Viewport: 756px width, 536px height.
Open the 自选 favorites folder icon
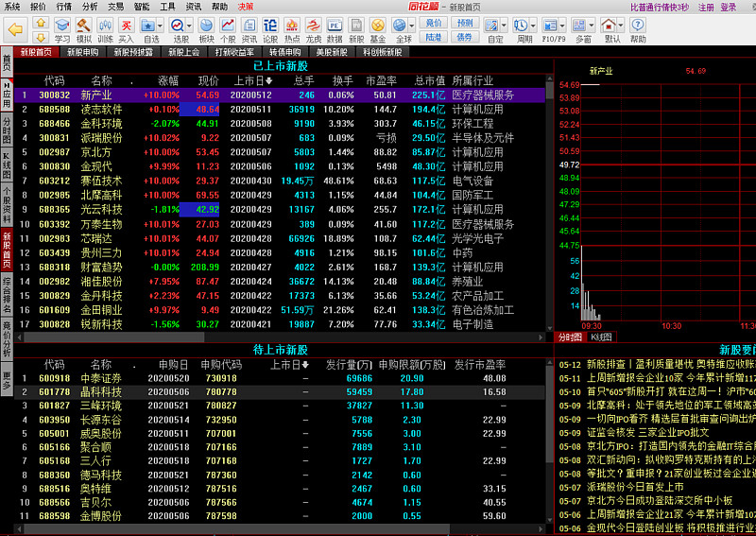(x=148, y=30)
